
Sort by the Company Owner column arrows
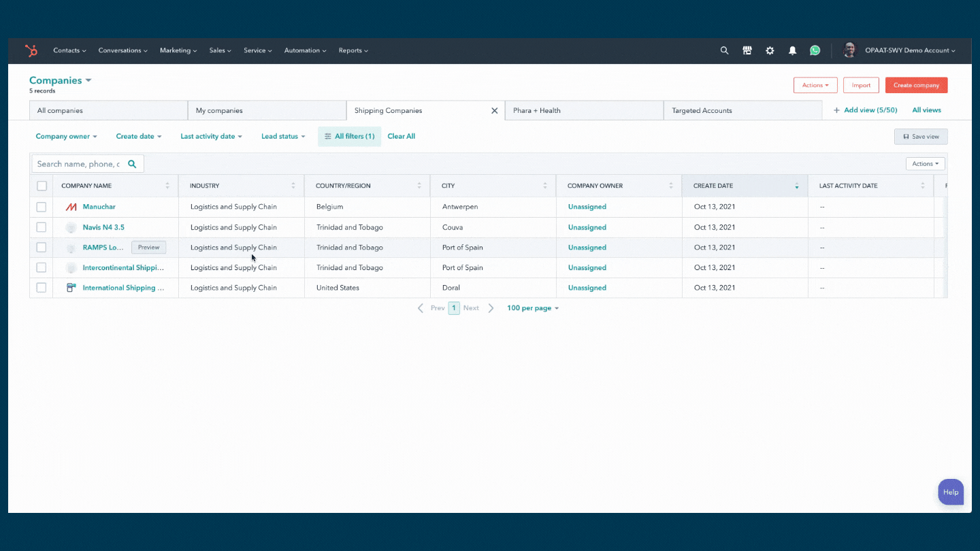671,186
